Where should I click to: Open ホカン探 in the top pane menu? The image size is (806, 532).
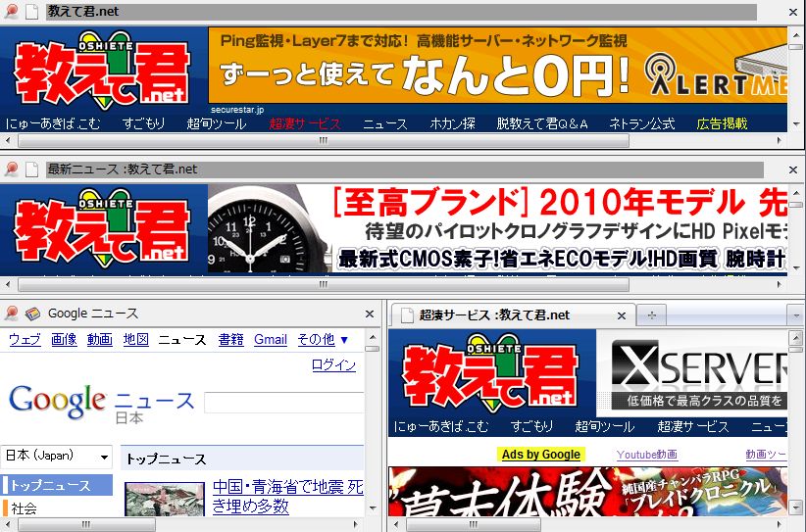point(452,123)
